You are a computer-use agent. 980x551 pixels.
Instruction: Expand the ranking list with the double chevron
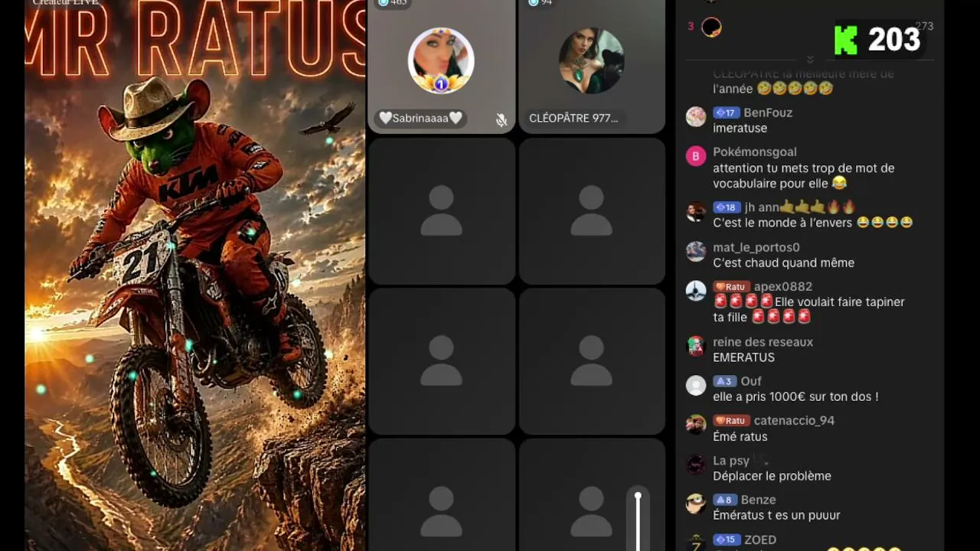coord(810,60)
